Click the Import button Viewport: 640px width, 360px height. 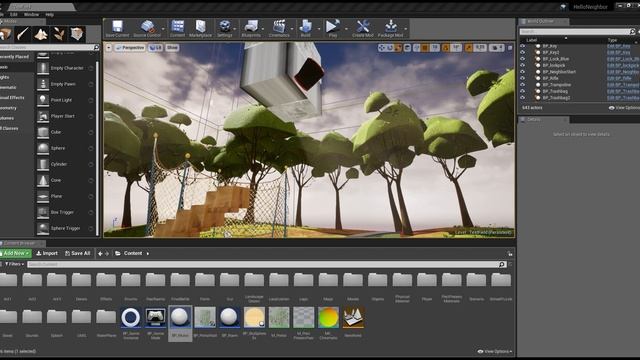pos(47,253)
